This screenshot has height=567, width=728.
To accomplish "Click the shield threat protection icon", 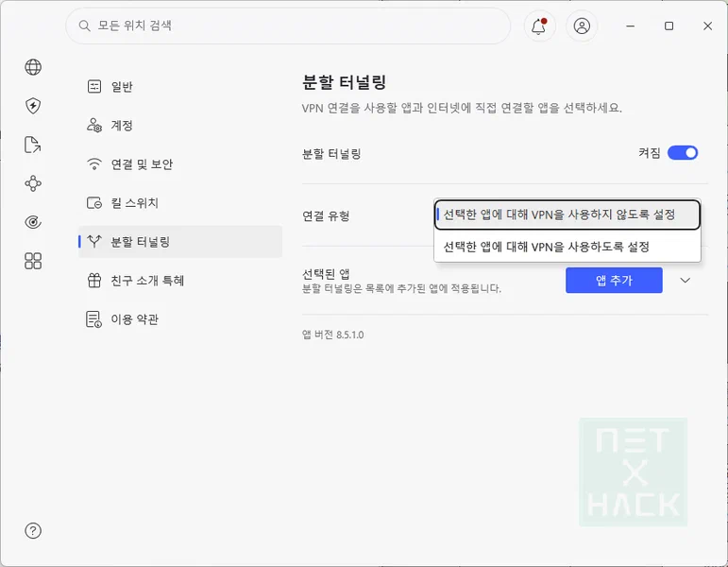I will [33, 106].
